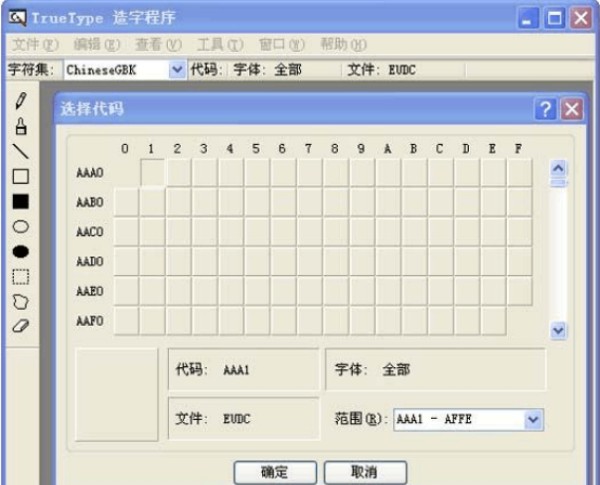Select the Eraser tool

[x=21, y=326]
